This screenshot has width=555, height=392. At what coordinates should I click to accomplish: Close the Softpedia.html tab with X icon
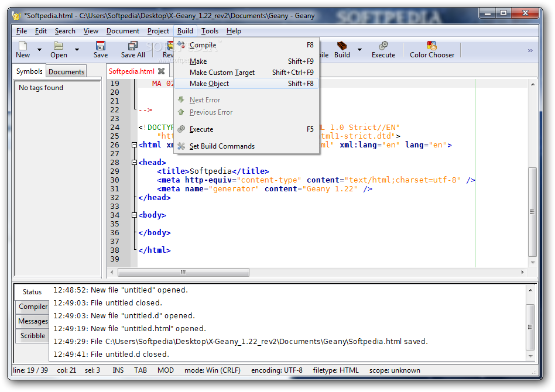162,71
